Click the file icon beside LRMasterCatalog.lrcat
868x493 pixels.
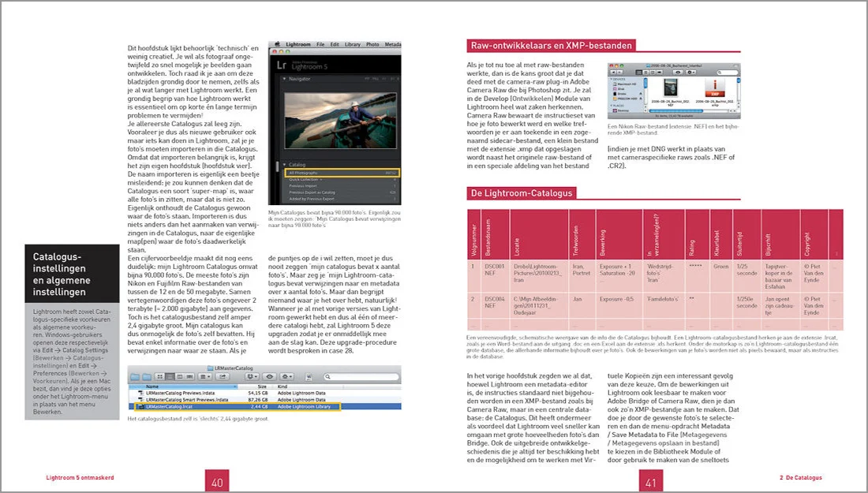tap(141, 407)
